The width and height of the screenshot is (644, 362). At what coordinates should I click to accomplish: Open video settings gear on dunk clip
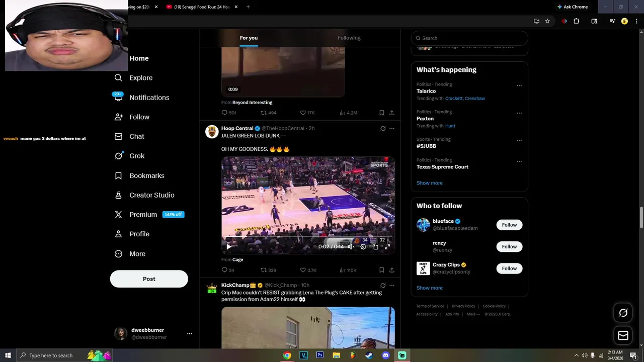click(x=363, y=246)
